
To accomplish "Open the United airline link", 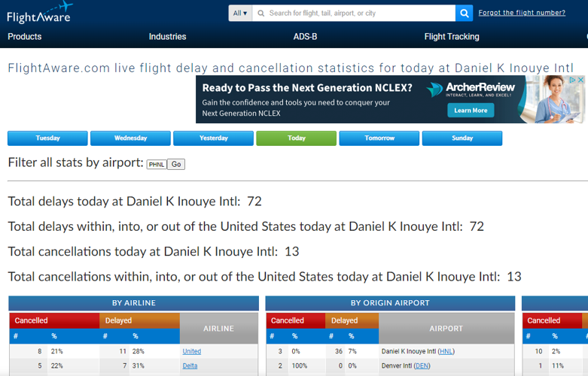I will (192, 351).
